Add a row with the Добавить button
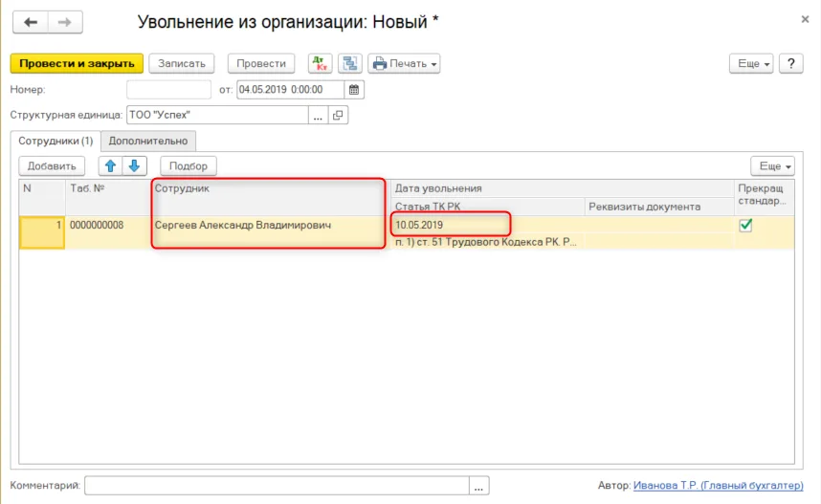Image resolution: width=821 pixels, height=504 pixels. point(52,165)
